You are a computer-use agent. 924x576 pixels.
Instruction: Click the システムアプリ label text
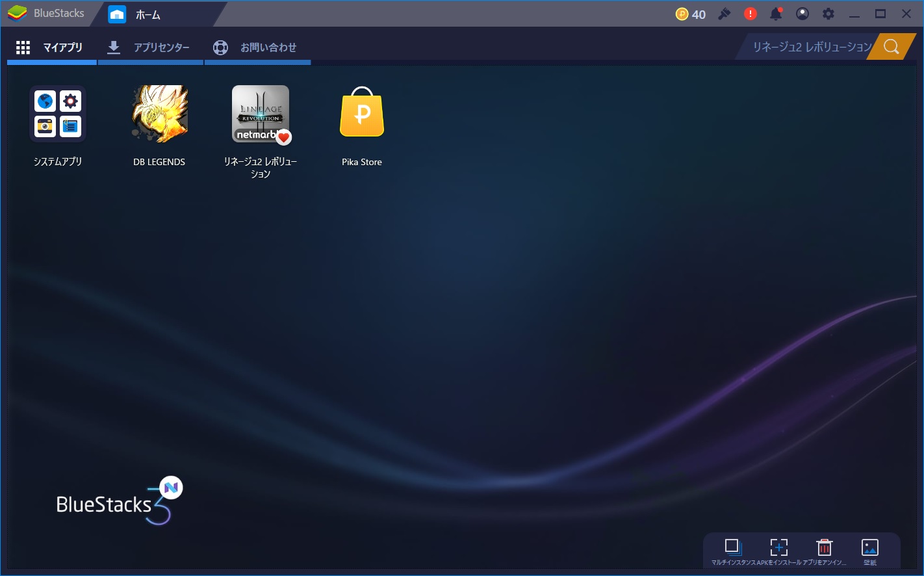tap(58, 162)
